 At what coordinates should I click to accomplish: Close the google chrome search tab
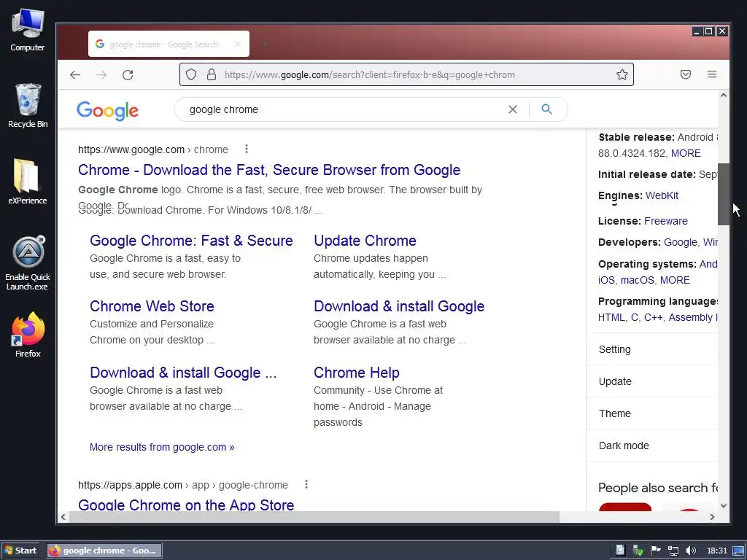click(238, 44)
